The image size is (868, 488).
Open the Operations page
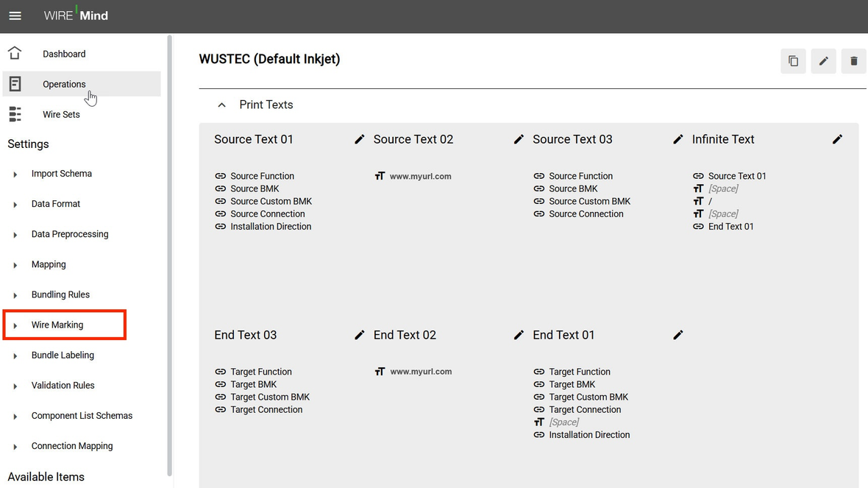pyautogui.click(x=82, y=84)
